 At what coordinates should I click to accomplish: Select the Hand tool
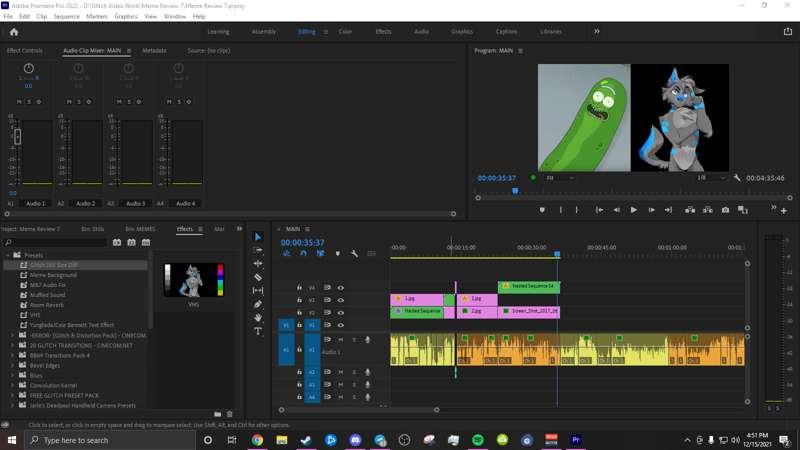258,317
